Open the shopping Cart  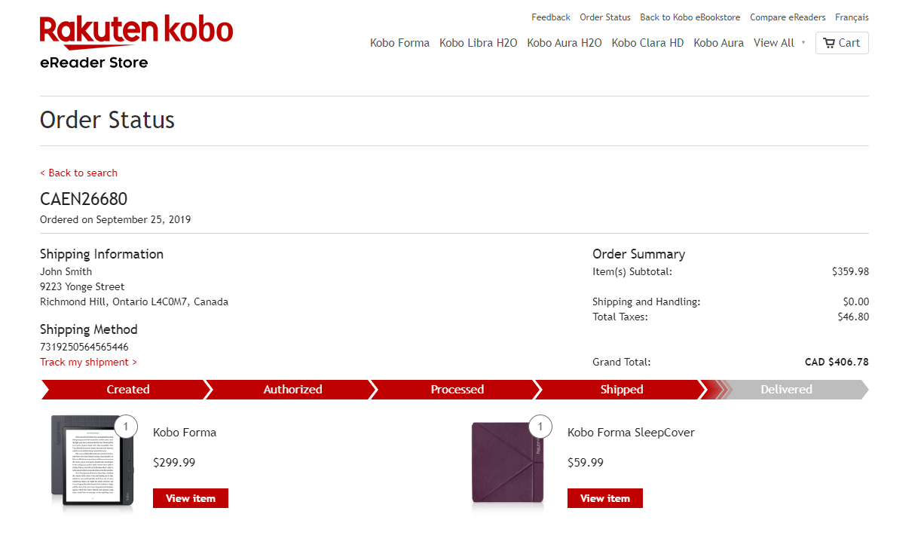click(x=841, y=43)
